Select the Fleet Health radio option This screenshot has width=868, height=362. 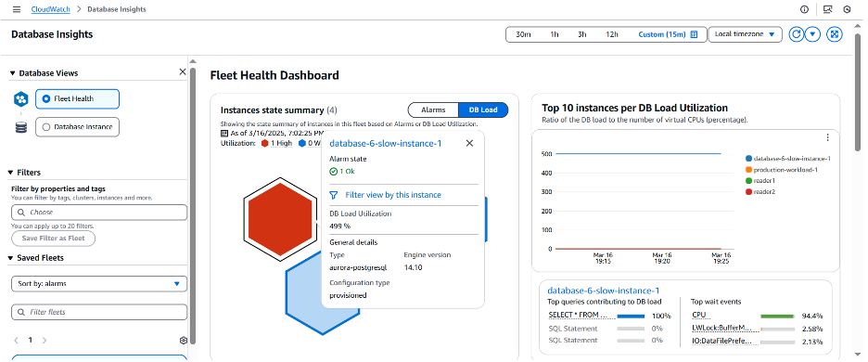(x=77, y=98)
